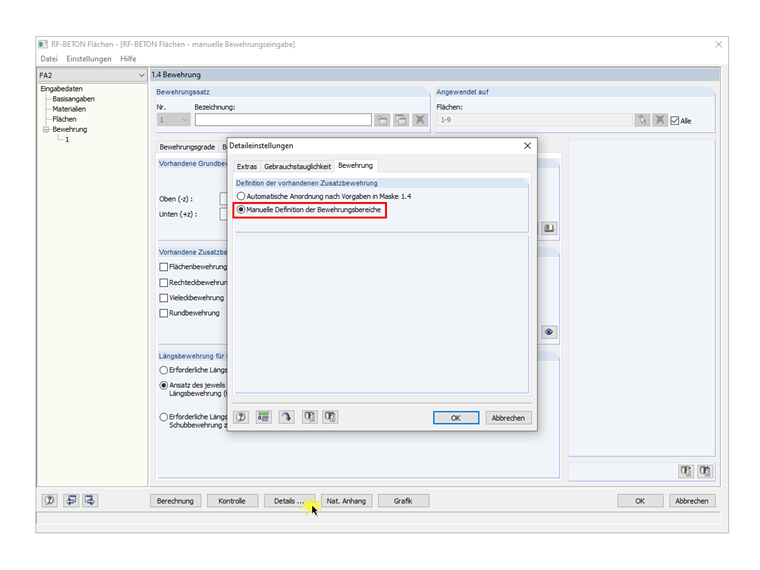The image size is (760, 570).
Task: Clear the Flächen selection icon
Action: point(659,120)
